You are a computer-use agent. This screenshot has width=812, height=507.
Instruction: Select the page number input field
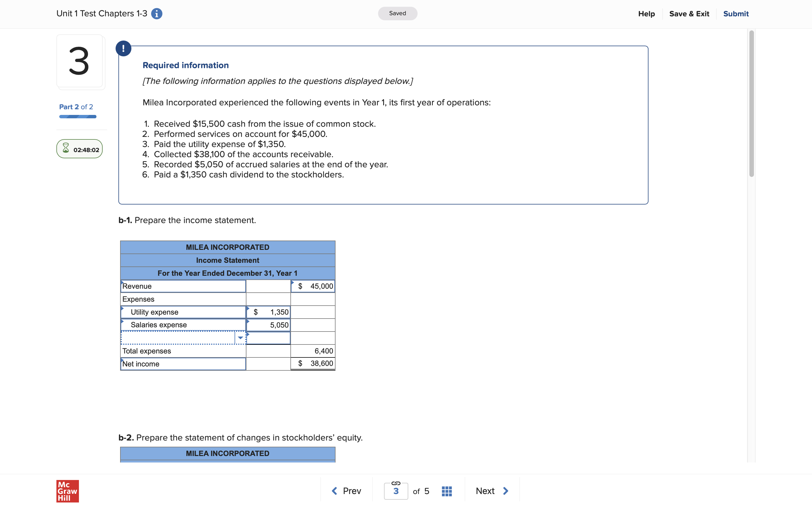pyautogui.click(x=396, y=492)
